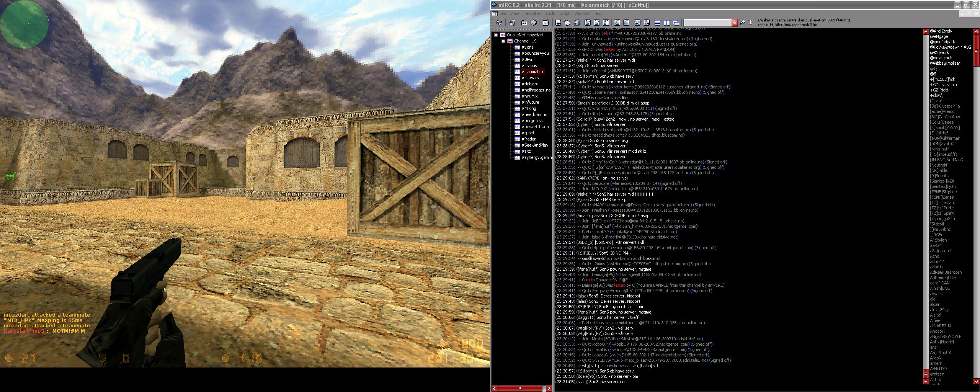Screen dimensions: 980x392
Task: Collapse the Channel: 19 tree node
Action: 503,41
